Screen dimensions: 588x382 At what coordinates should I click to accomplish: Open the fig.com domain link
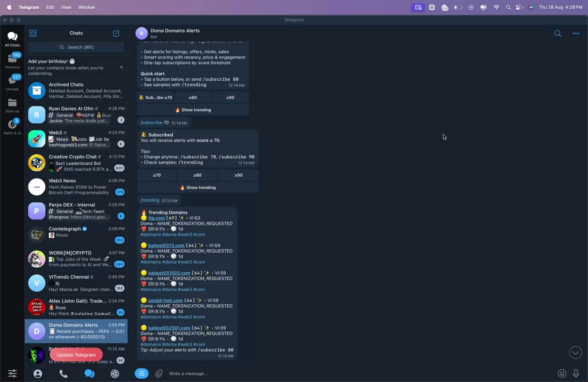pos(156,218)
